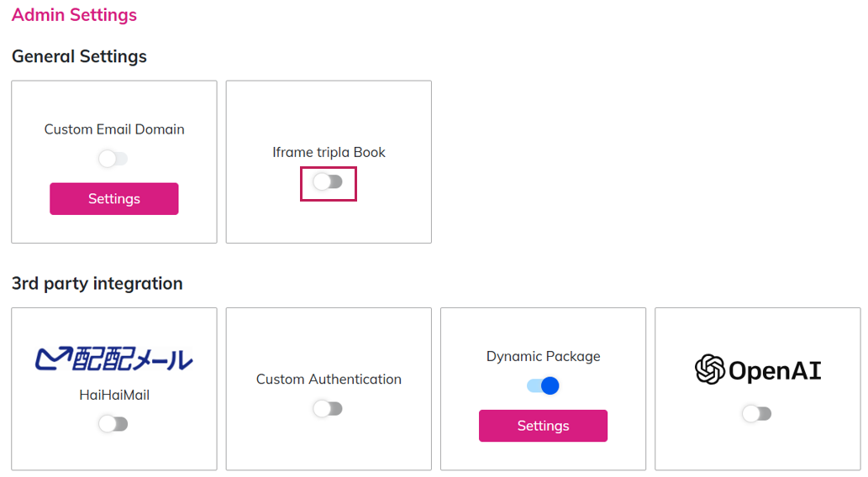
Task: Click the HaiHaiMail name label
Action: click(x=113, y=395)
